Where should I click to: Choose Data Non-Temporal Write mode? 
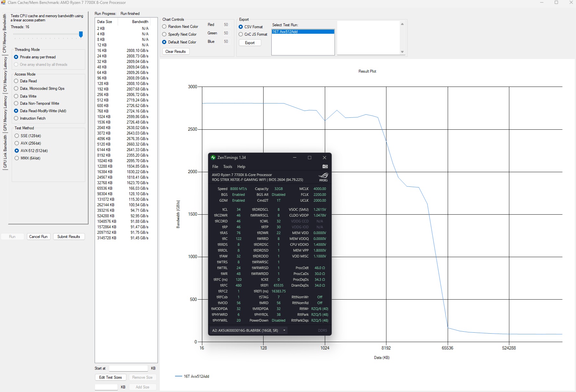(x=37, y=103)
